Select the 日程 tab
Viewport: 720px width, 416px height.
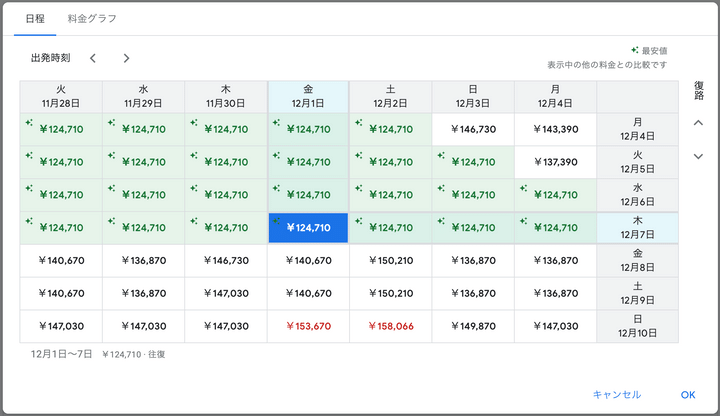35,18
